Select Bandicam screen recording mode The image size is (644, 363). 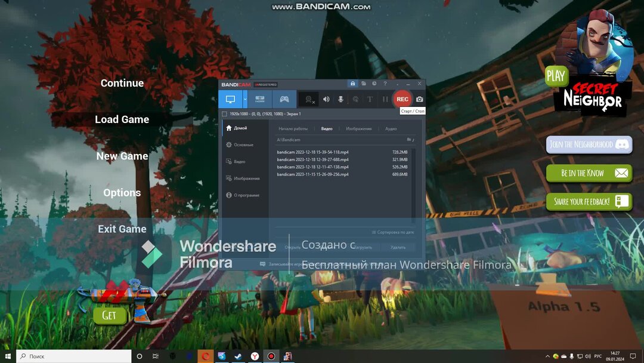click(230, 99)
